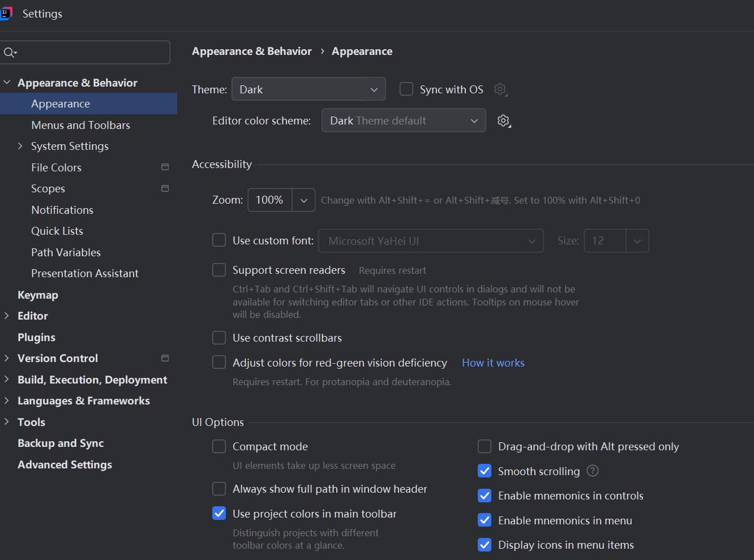Image resolution: width=754 pixels, height=560 pixels.
Task: Expand Languages & Frameworks node
Action: click(x=7, y=400)
